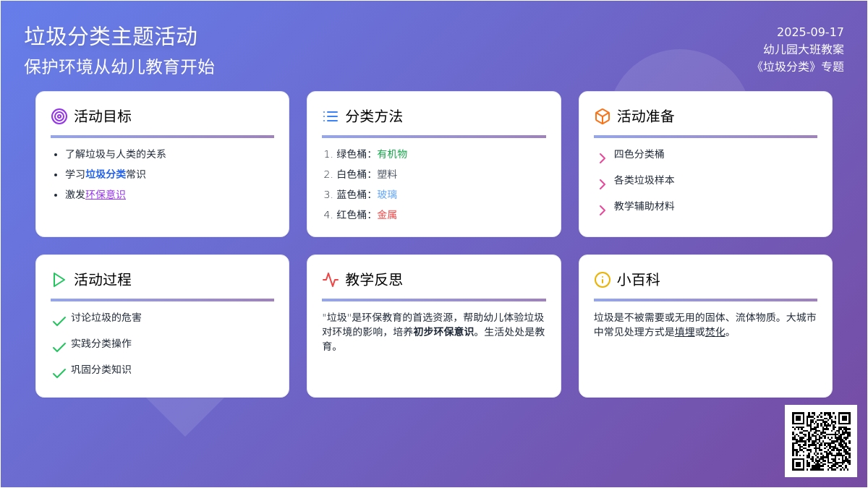Select the bold blue 垃圾分类 text

[x=106, y=174]
